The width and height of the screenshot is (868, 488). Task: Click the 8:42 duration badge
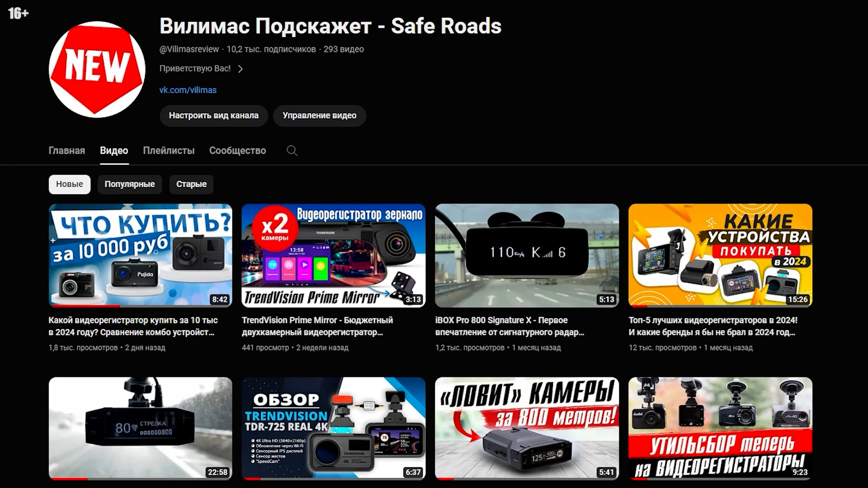coord(220,299)
